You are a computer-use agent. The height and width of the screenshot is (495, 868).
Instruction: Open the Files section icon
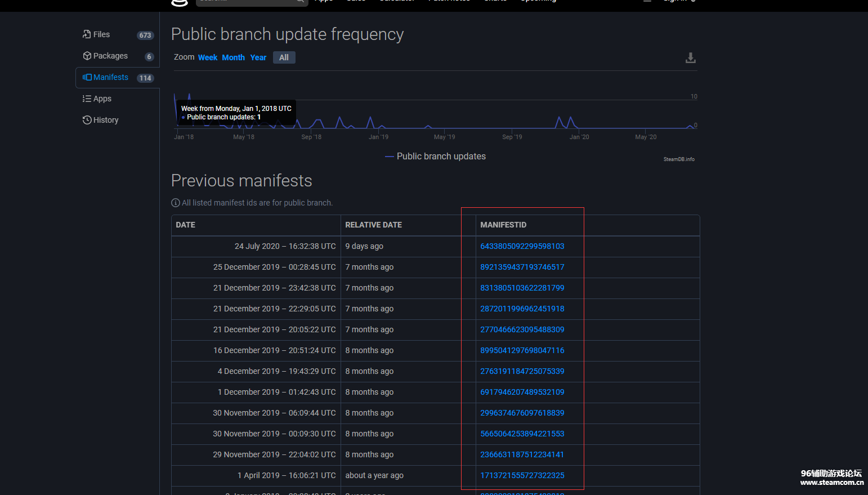87,34
